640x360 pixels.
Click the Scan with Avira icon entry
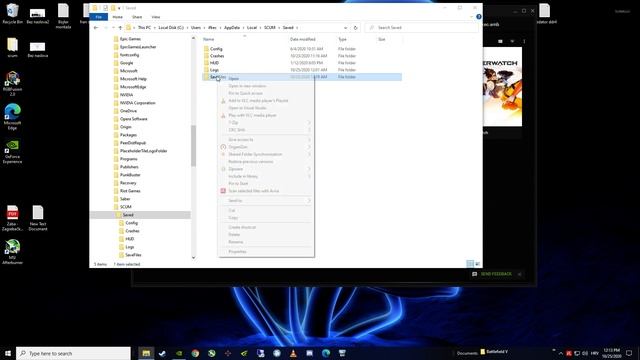pos(223,191)
